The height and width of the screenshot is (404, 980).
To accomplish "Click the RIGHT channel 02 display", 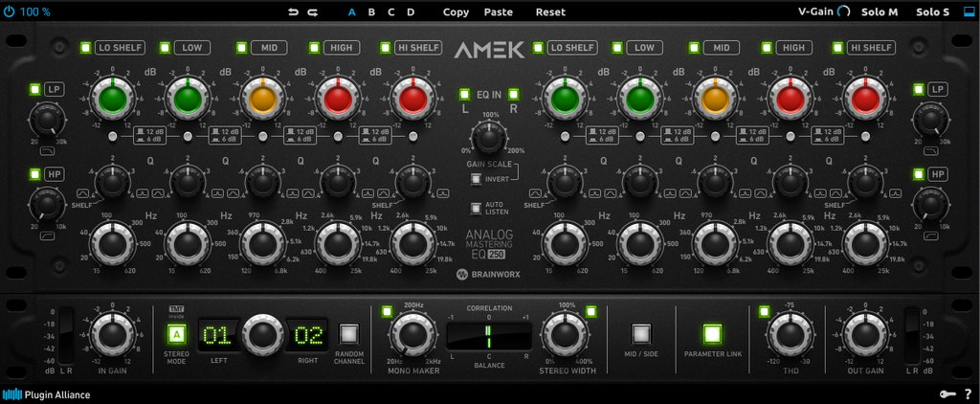I will pos(308,335).
